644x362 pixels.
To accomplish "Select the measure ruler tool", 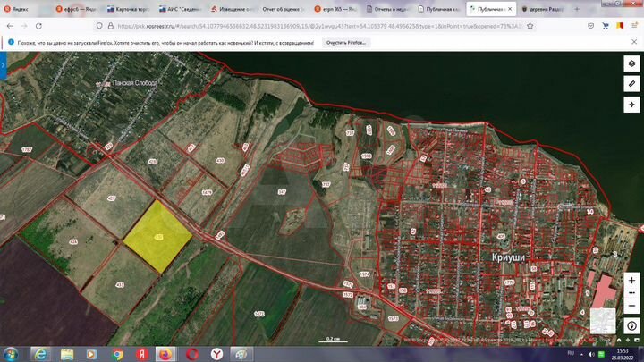I will coord(631,83).
